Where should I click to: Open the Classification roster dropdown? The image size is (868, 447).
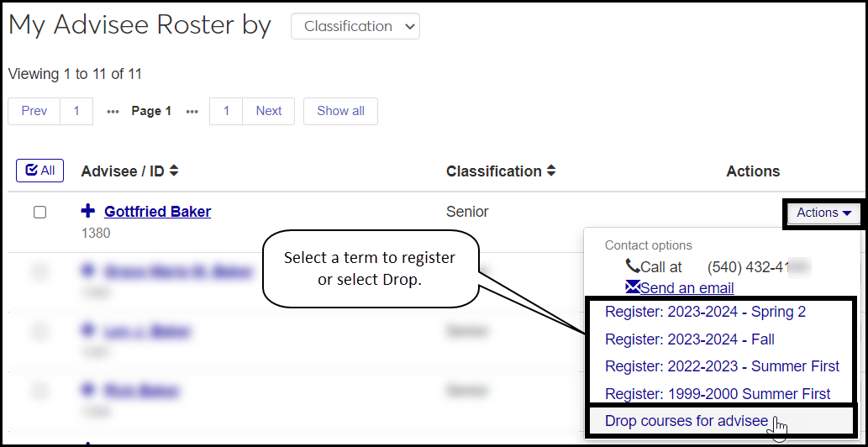pos(355,26)
